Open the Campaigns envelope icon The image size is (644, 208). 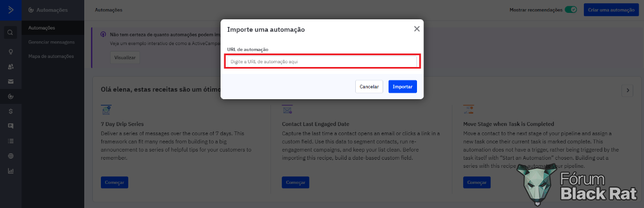pyautogui.click(x=11, y=82)
